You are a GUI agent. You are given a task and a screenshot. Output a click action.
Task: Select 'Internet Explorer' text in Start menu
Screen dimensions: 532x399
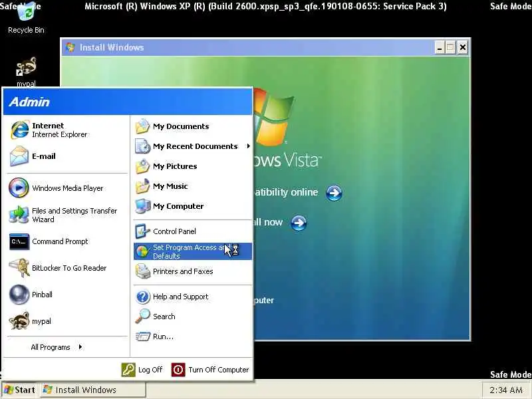click(x=59, y=134)
